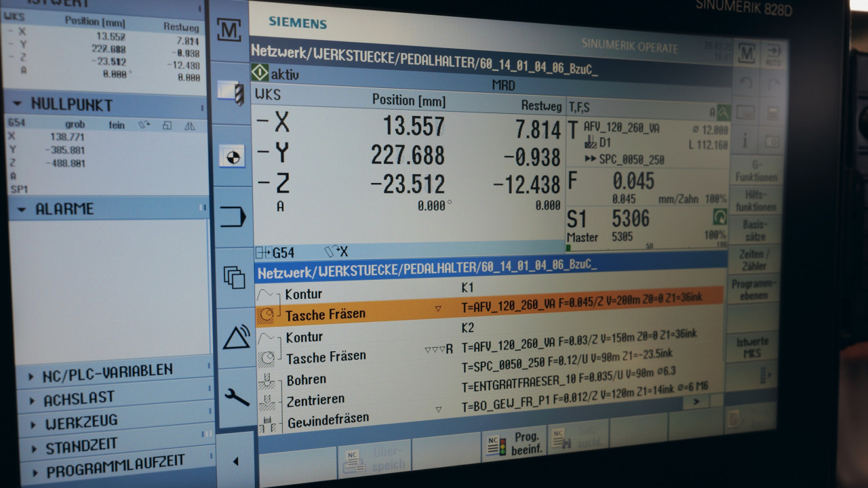Click the tool cutting edge D1 icon
868x488 pixels.
click(589, 143)
